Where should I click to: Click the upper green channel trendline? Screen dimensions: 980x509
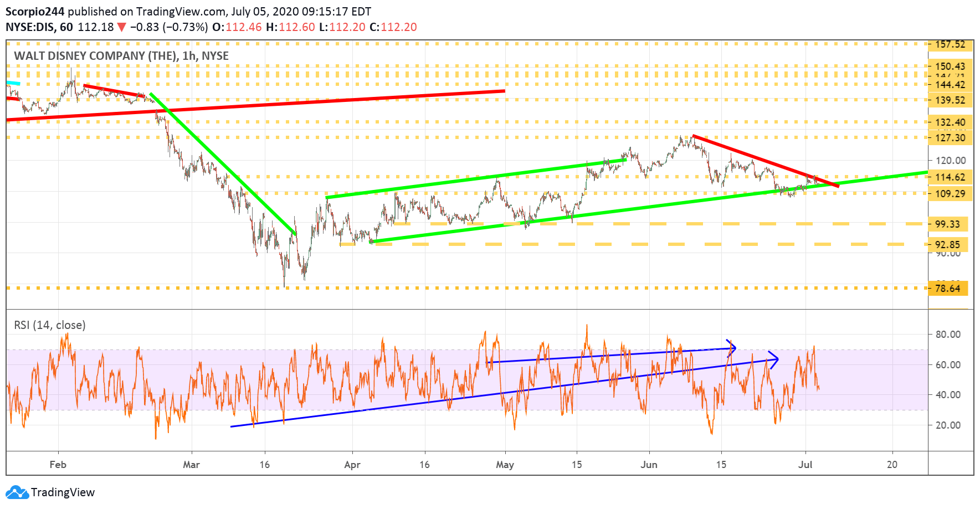coord(476,179)
